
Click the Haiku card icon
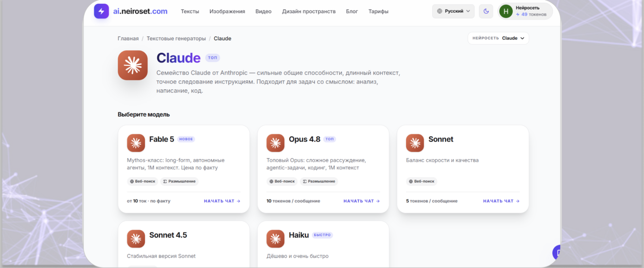point(275,239)
